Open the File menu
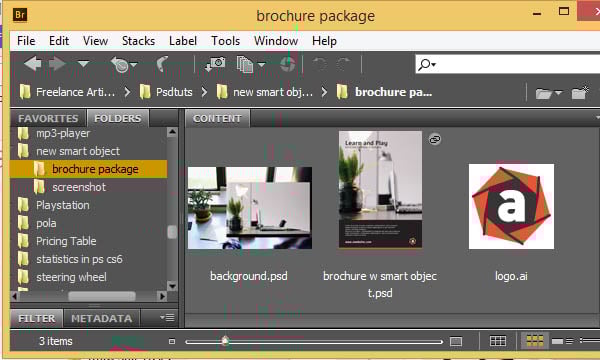Screen dimensions: 600x360 tap(26, 41)
